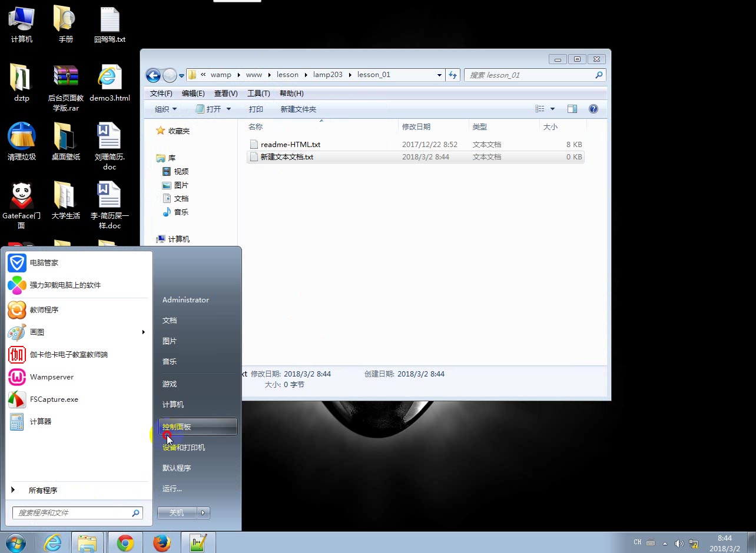Open the recent pages dropdown arrow
756x553 pixels.
(x=182, y=76)
